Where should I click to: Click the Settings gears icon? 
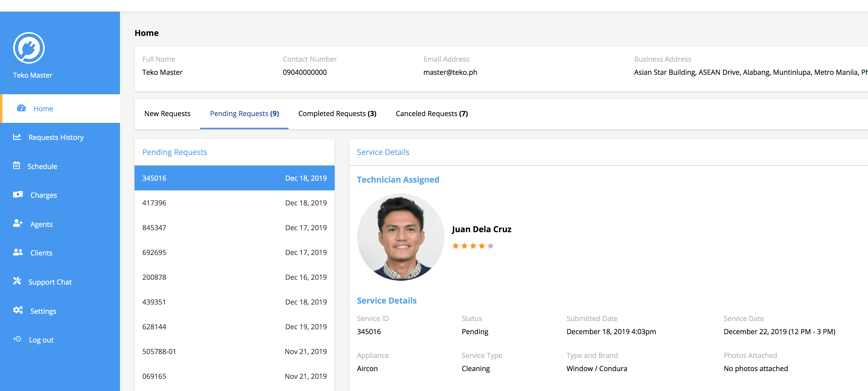click(18, 310)
